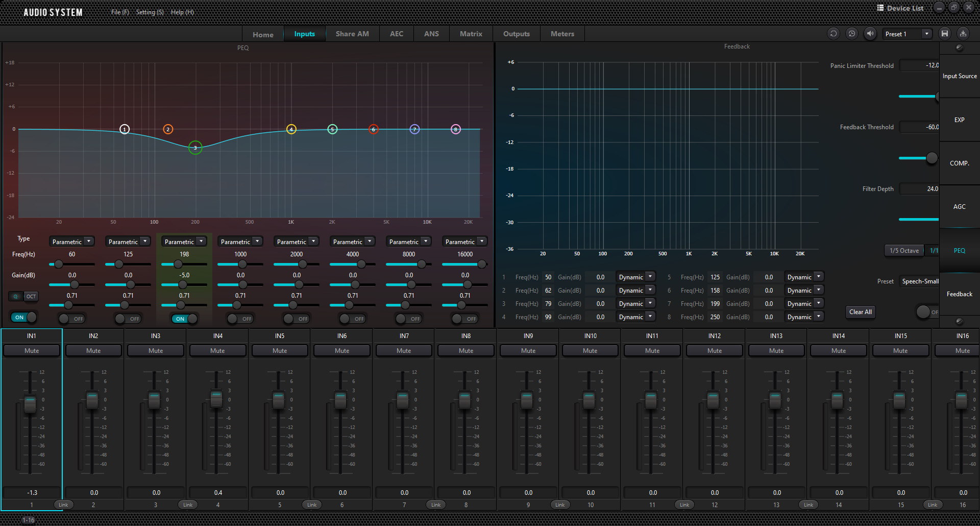Viewport: 980px width, 526px height.
Task: Select EQ band node 2 on PEQ graph
Action: click(168, 129)
